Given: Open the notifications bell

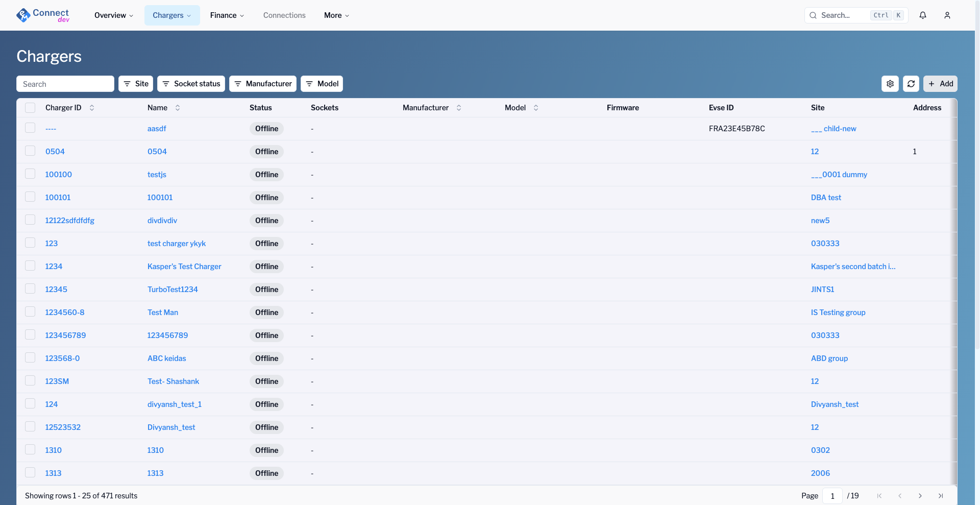Looking at the screenshot, I should (x=923, y=15).
